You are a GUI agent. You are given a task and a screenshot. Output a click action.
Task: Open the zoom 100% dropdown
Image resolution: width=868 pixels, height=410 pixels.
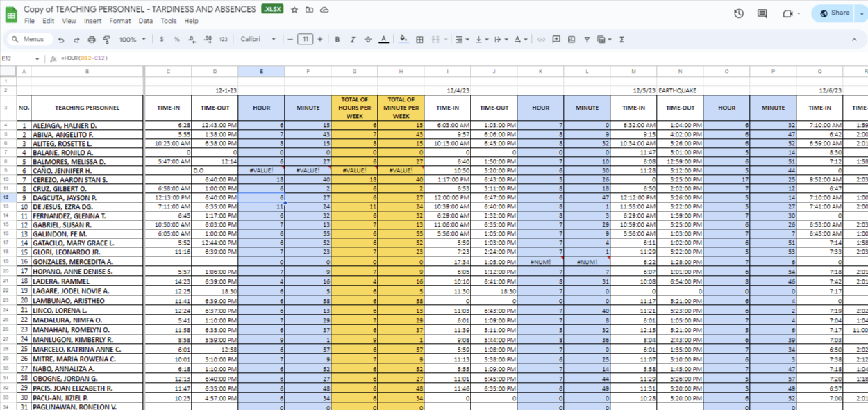[132, 40]
